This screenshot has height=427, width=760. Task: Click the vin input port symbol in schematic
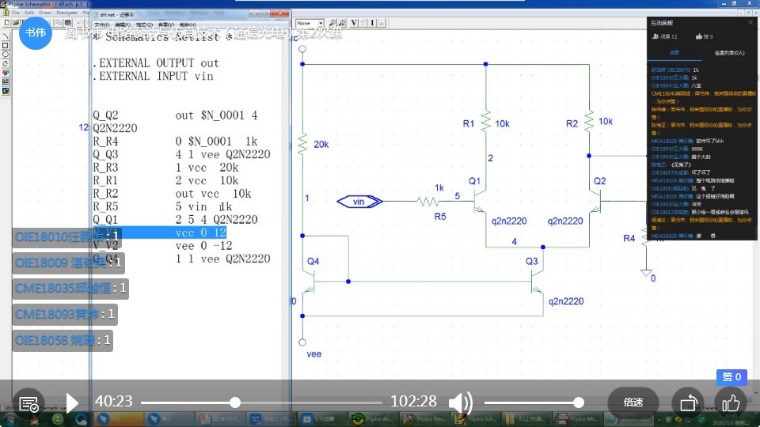(359, 202)
